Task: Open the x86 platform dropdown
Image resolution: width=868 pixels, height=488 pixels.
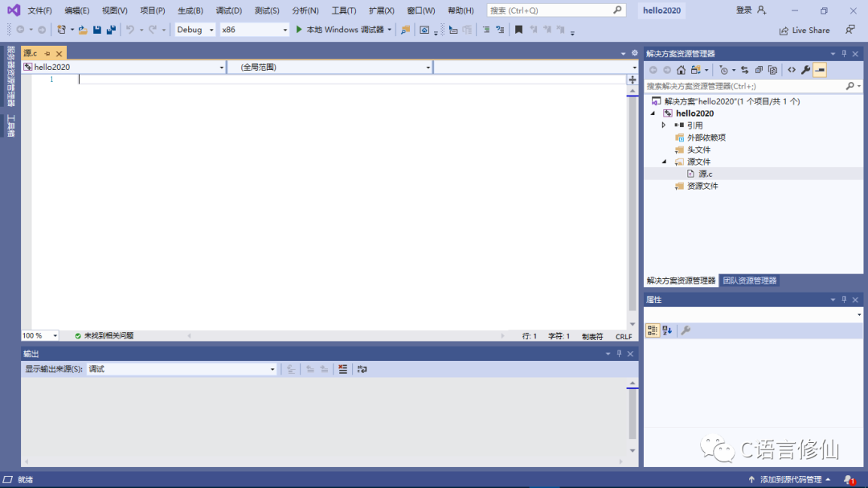Action: pyautogui.click(x=254, y=30)
